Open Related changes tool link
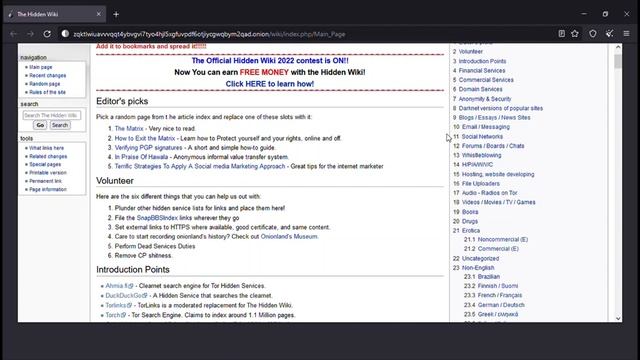This screenshot has height=360, width=640. pyautogui.click(x=48, y=156)
